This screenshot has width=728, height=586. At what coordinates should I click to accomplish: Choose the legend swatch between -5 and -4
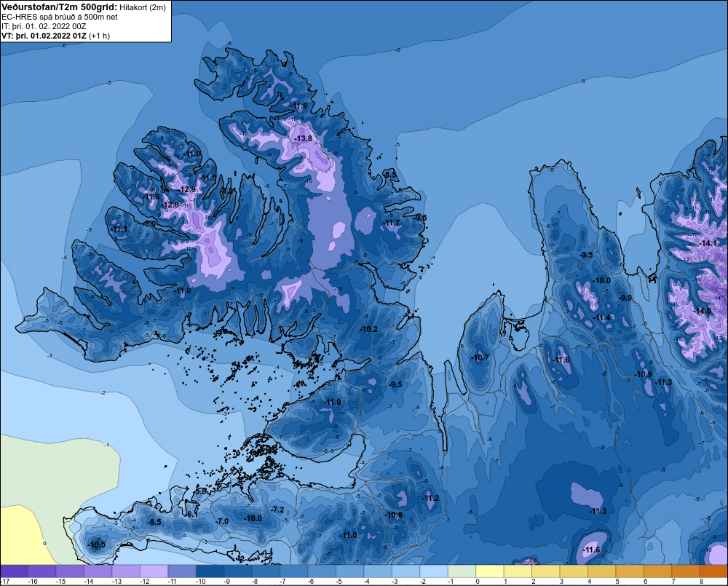point(350,571)
